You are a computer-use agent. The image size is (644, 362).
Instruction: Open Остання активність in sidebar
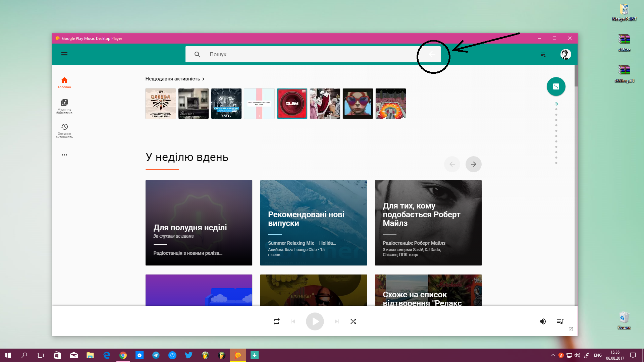[x=64, y=130]
